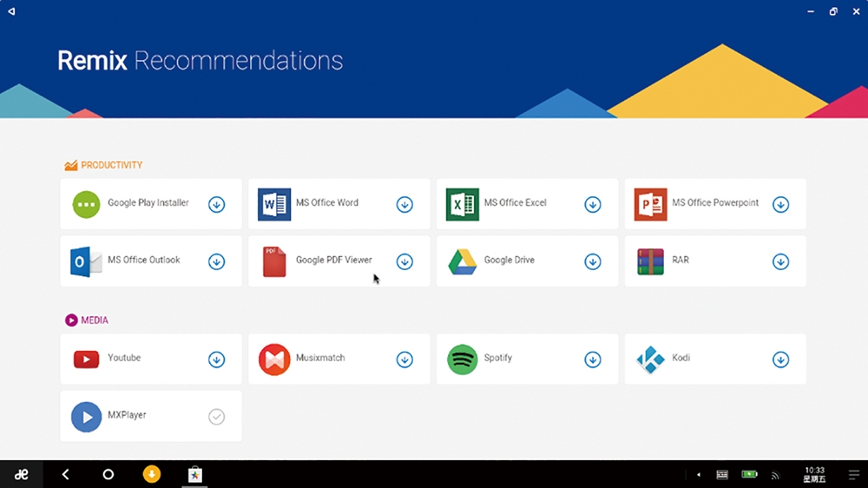Check the battery status tray icon
Image resolution: width=868 pixels, height=488 pixels.
tap(750, 474)
